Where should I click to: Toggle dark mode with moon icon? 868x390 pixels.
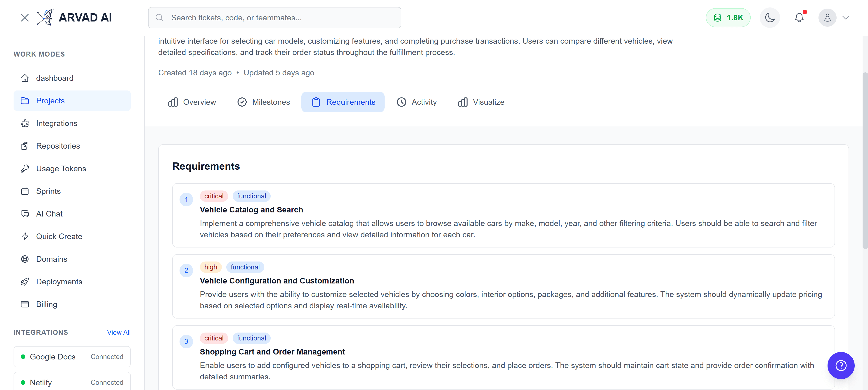point(770,17)
